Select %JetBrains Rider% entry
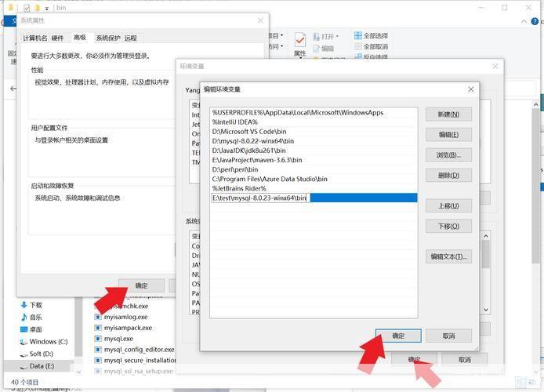This screenshot has height=392, width=544. (314, 188)
